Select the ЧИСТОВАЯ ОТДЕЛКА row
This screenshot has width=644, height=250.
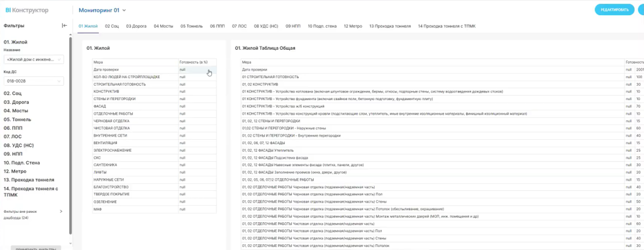tap(154, 128)
